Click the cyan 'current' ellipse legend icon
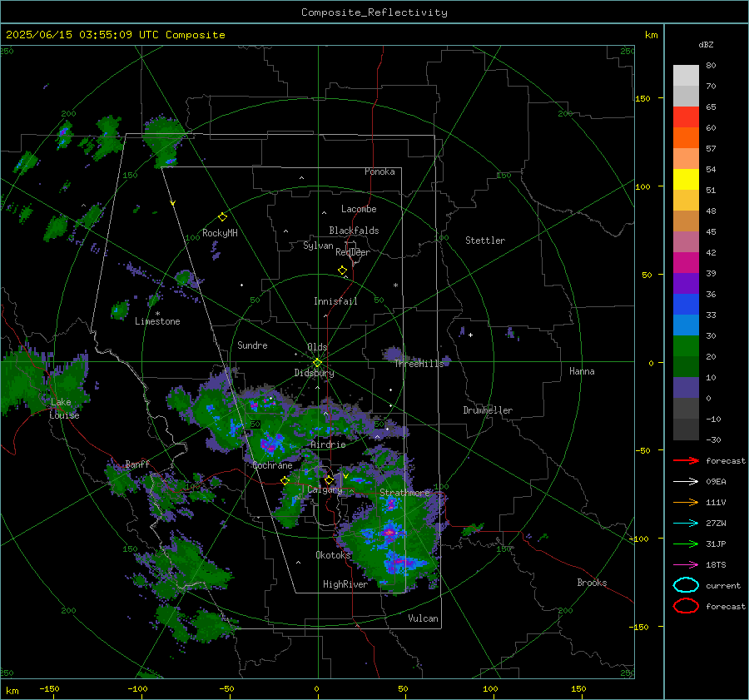The image size is (749, 700). tap(686, 585)
